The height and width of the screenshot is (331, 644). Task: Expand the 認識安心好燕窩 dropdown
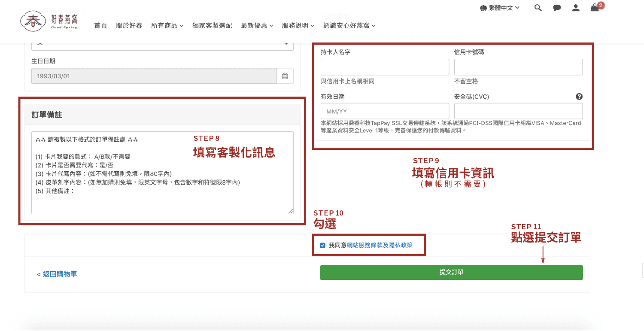349,25
